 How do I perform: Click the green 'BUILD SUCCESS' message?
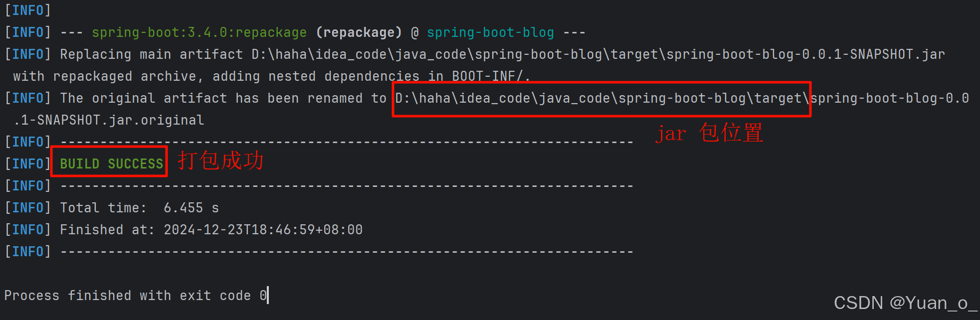(112, 164)
